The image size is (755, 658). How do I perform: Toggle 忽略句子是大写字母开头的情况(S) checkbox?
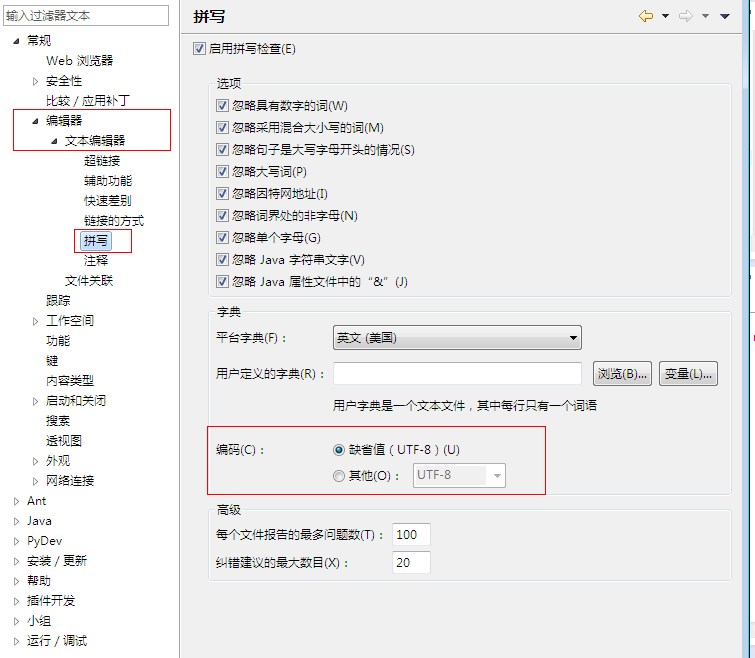tap(222, 150)
